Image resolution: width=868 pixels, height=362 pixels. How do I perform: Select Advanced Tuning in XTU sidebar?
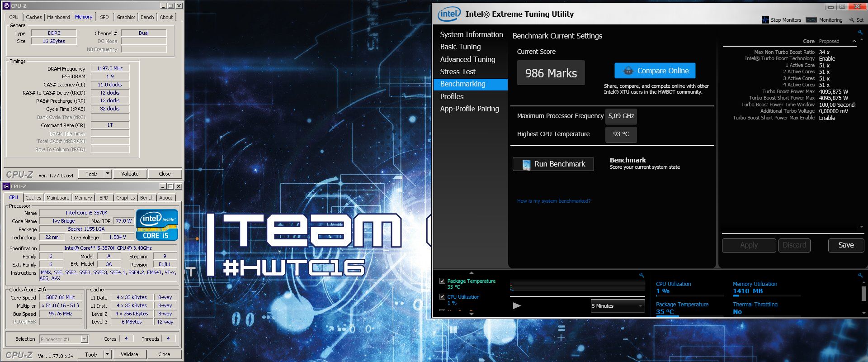[467, 59]
